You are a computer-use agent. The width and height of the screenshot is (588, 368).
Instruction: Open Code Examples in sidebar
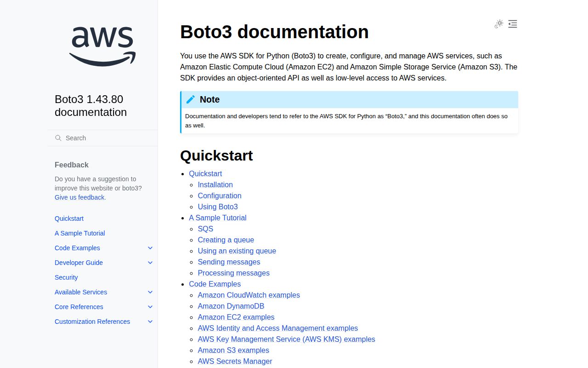[77, 248]
